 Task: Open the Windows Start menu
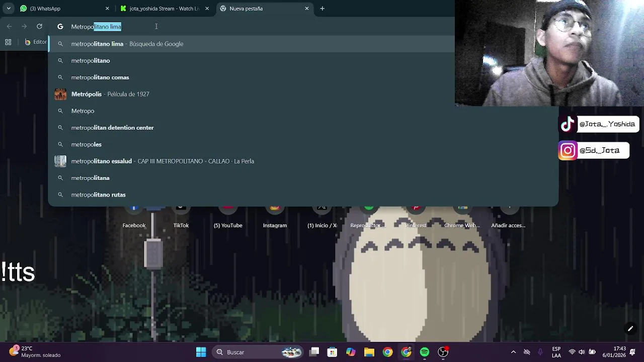coord(201,352)
